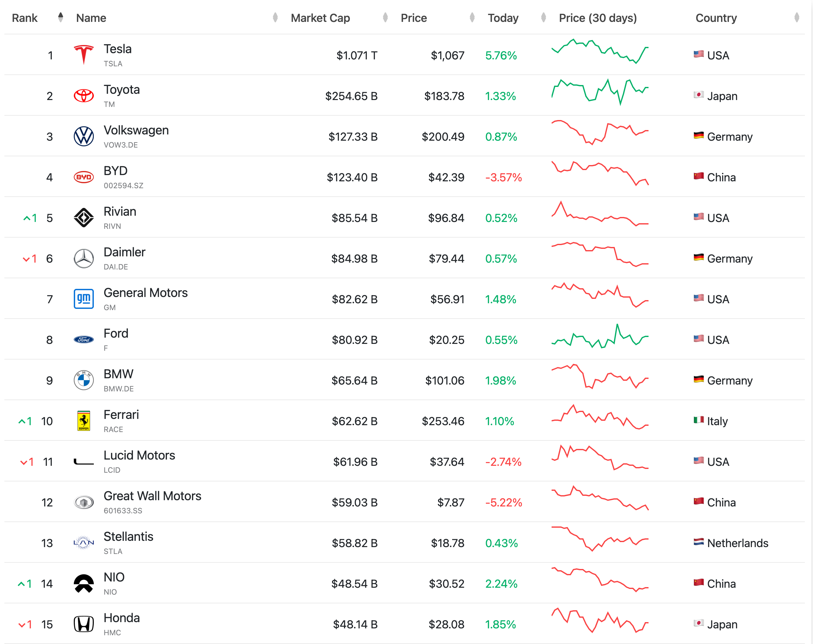Sort the table by Market Cap

385,17
